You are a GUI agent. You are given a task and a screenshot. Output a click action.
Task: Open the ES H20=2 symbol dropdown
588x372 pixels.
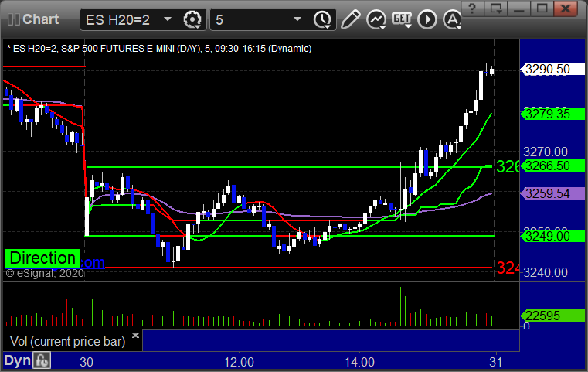point(130,18)
